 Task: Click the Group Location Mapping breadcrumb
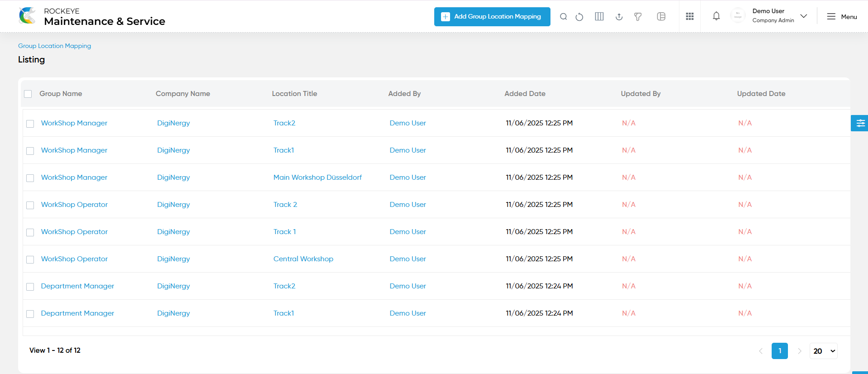(54, 46)
